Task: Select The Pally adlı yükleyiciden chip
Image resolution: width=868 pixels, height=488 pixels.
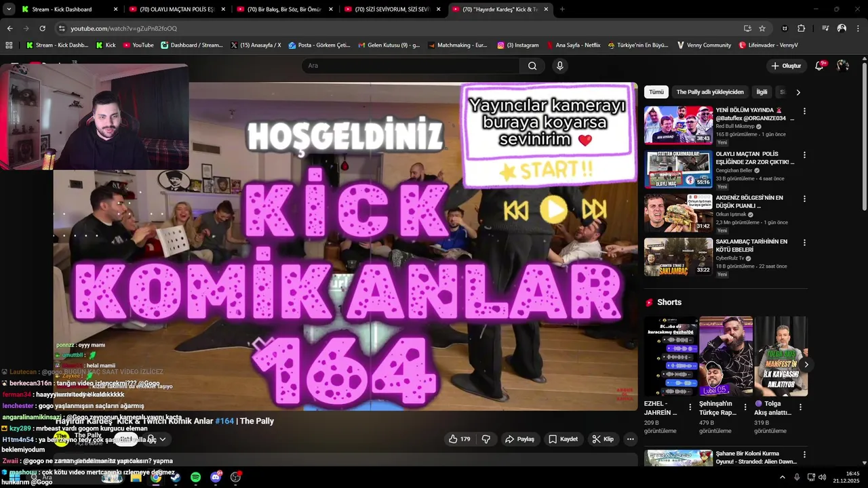Action: [710, 91]
